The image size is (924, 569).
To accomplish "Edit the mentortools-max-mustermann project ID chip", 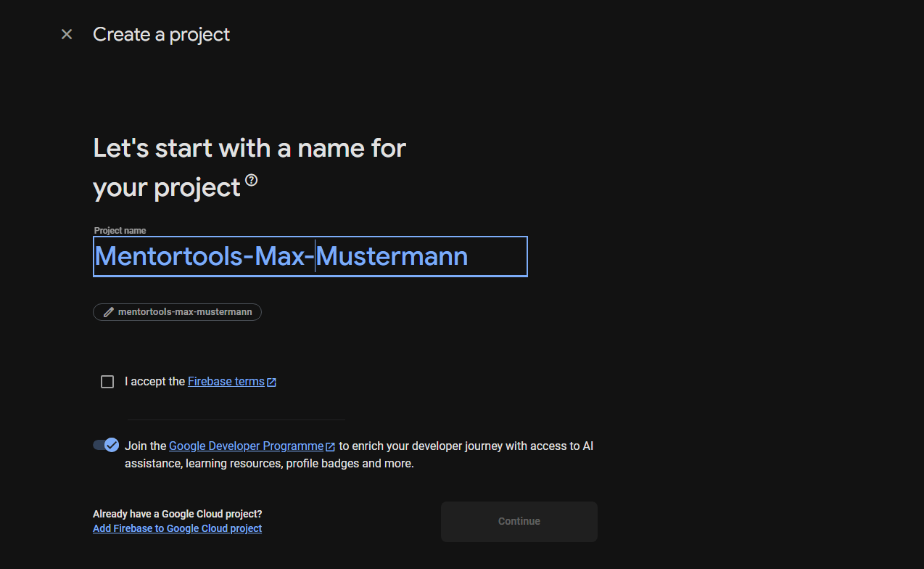I will pyautogui.click(x=177, y=312).
